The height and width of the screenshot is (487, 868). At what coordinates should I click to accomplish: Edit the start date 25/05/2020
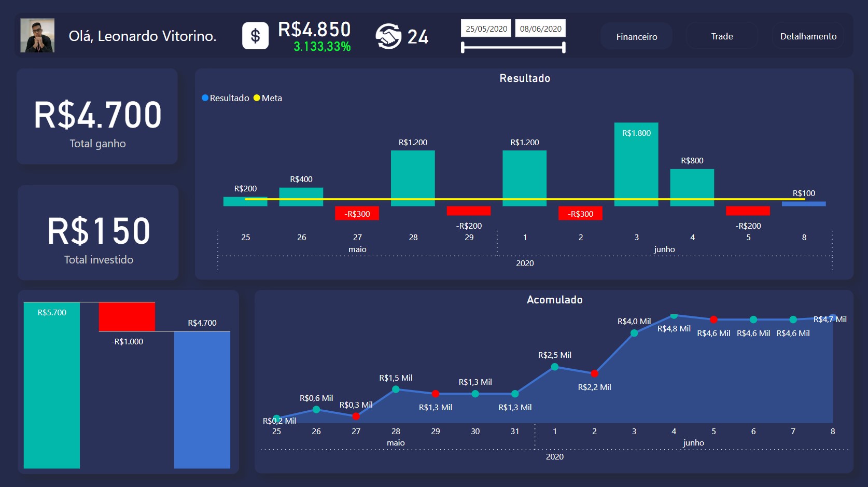point(486,29)
